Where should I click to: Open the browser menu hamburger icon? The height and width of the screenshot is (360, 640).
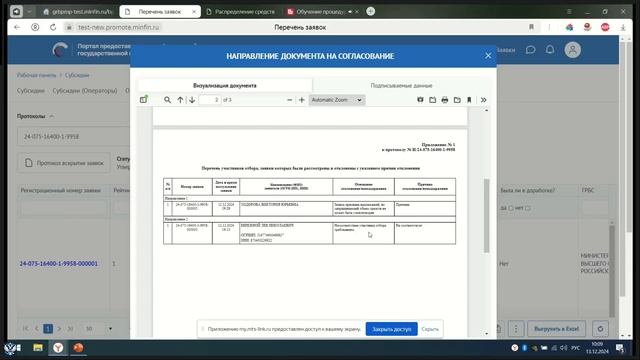coord(569,11)
